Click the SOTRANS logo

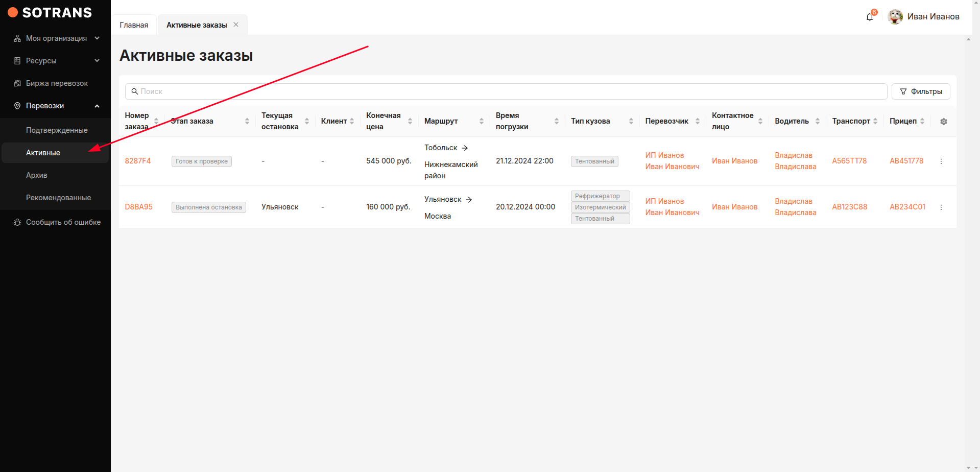coord(50,13)
